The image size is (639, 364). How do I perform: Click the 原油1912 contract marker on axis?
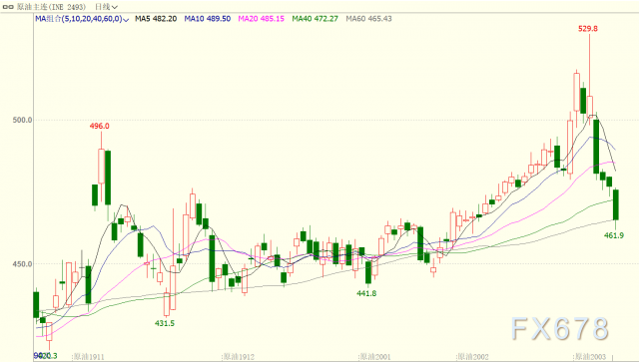pyautogui.click(x=238, y=357)
